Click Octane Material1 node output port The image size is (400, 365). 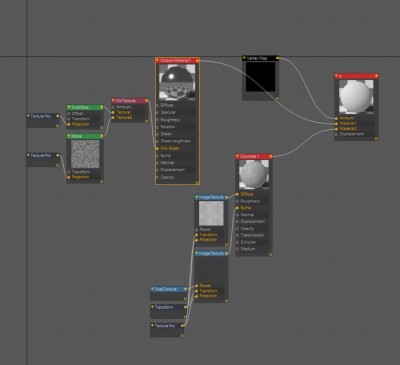[x=197, y=61]
